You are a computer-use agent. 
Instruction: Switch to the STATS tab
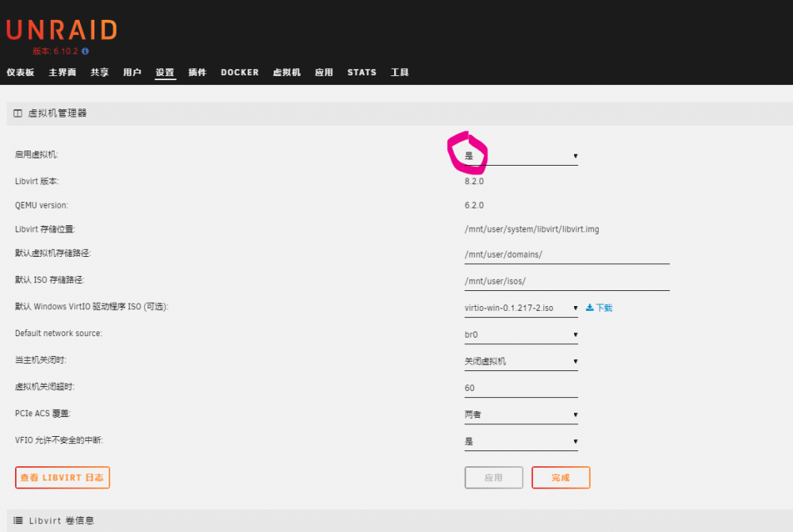[x=362, y=72]
